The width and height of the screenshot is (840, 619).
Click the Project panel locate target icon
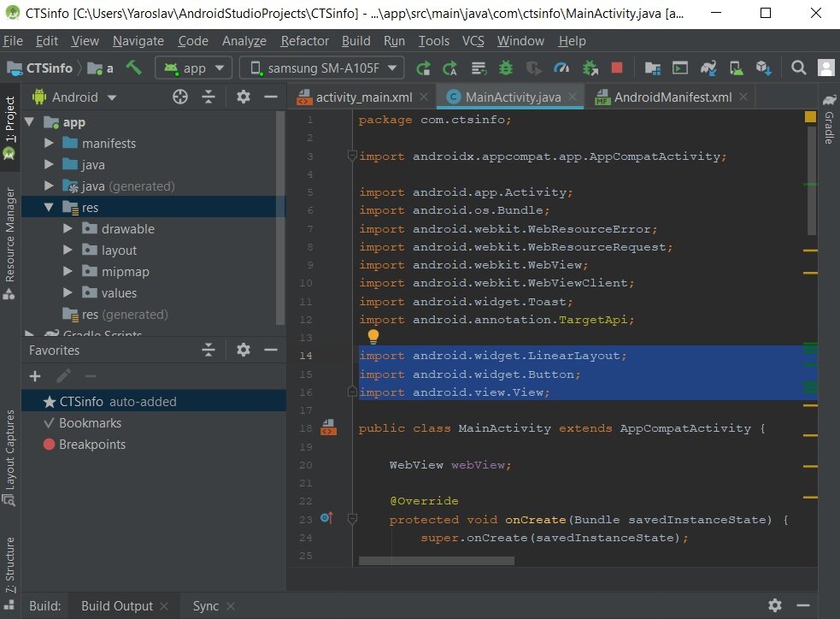[180, 97]
